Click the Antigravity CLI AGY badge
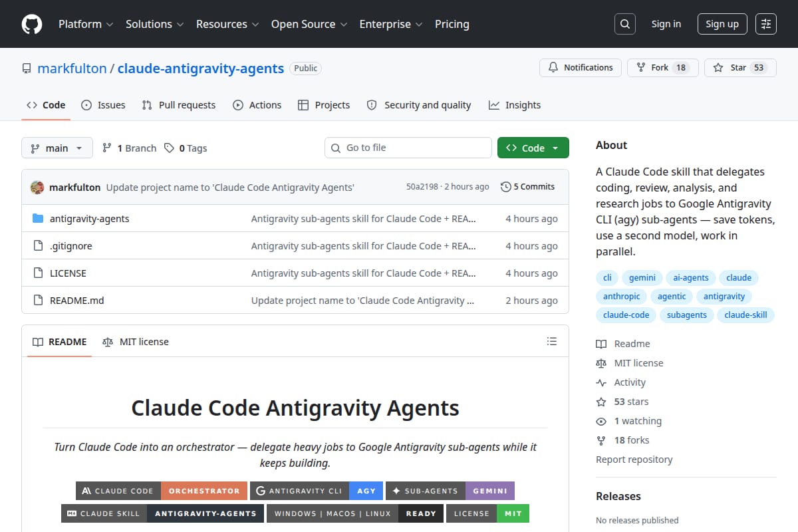The image size is (798, 532). (317, 491)
